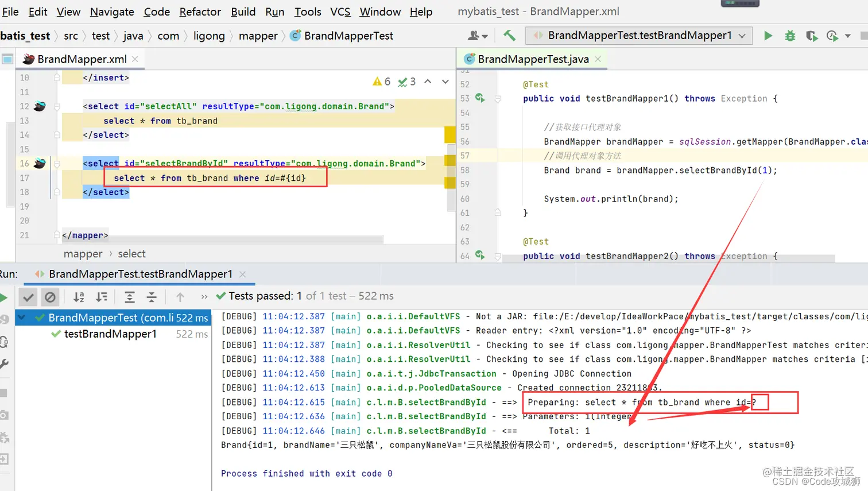The image size is (868, 491).
Task: Open the File menu
Action: pyautogui.click(x=10, y=11)
